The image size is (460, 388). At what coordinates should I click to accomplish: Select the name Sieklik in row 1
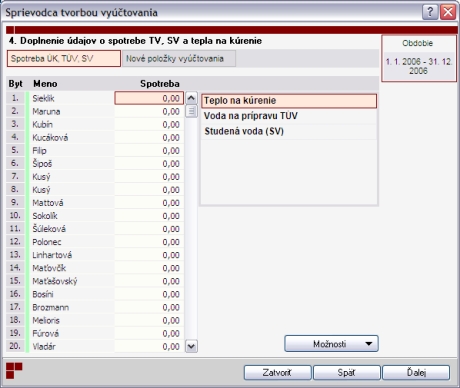point(43,98)
